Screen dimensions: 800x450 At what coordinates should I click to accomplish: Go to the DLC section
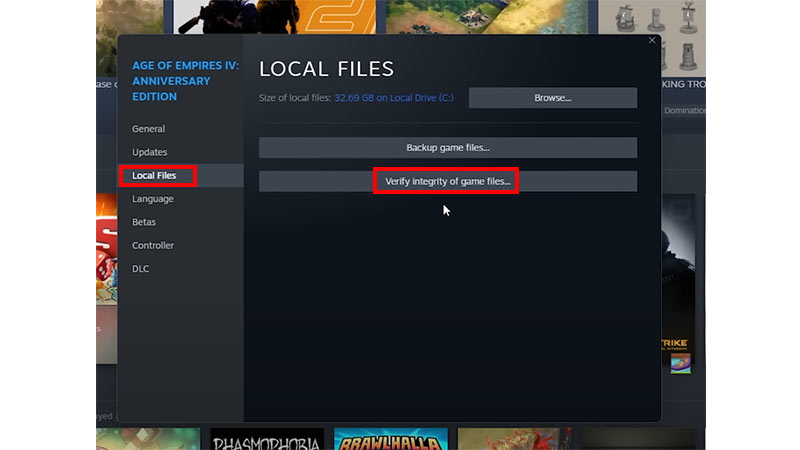[140, 269]
